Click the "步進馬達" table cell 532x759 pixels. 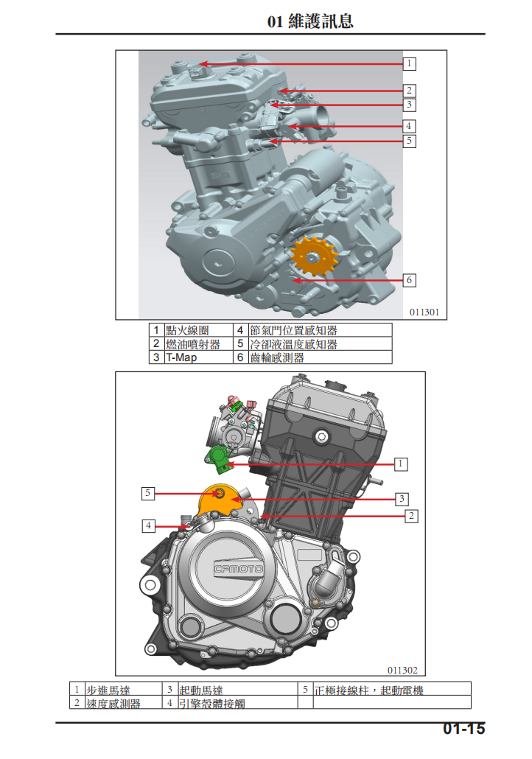[x=123, y=689]
